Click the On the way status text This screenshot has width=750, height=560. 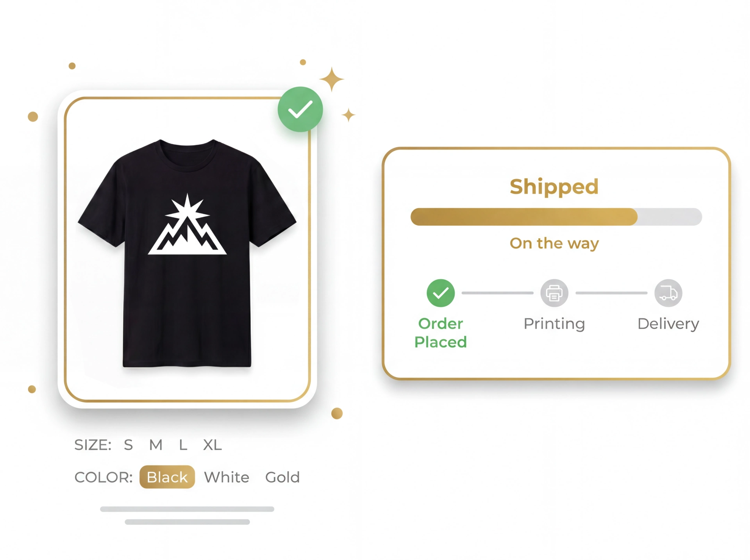click(x=554, y=243)
